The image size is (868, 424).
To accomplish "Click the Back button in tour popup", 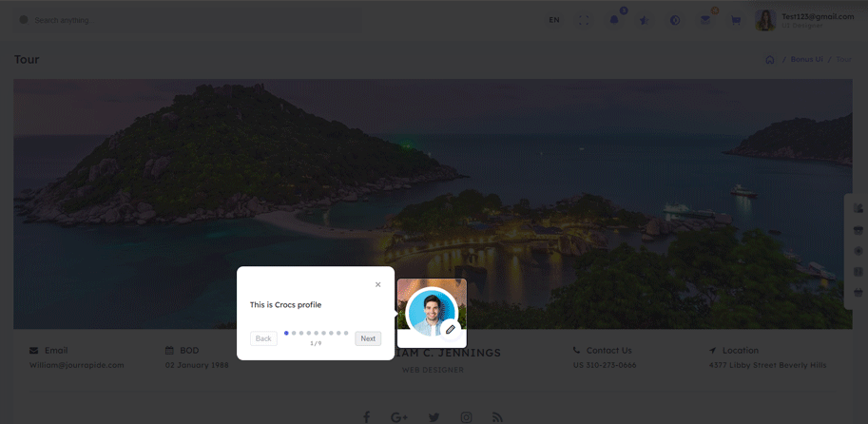I will (x=263, y=338).
